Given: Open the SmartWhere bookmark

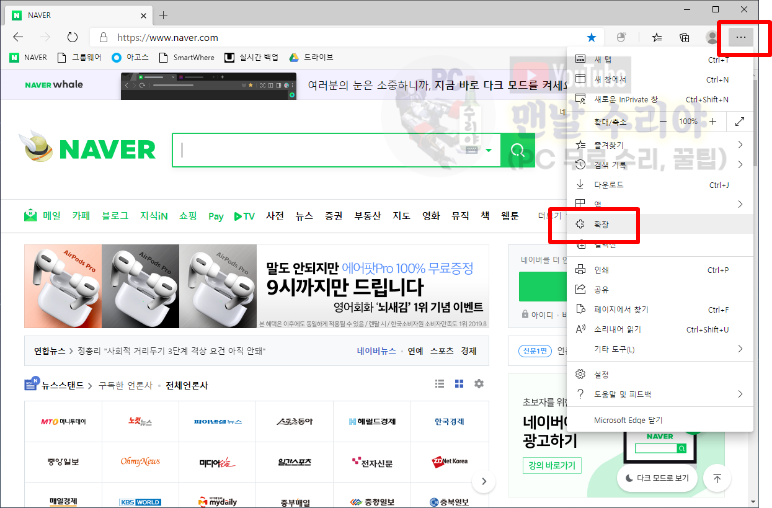Looking at the screenshot, I should tap(187, 58).
